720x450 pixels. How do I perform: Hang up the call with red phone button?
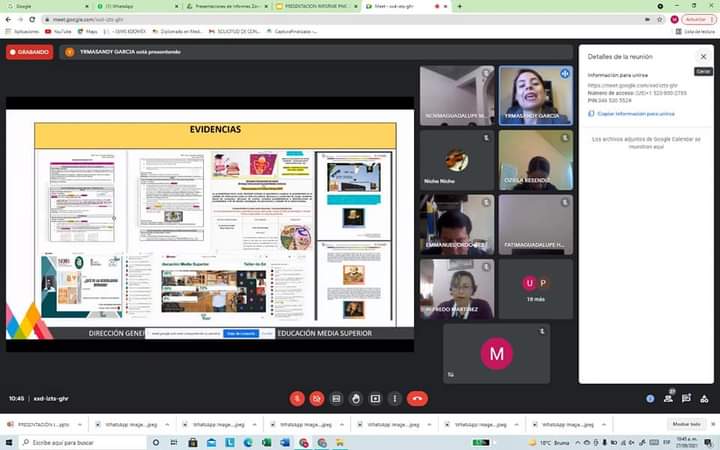tap(417, 399)
